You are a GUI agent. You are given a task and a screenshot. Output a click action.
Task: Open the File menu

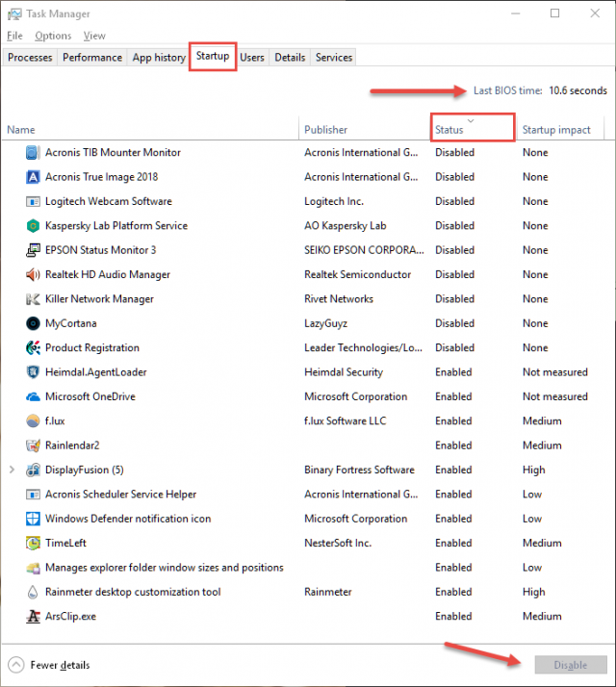click(x=14, y=36)
